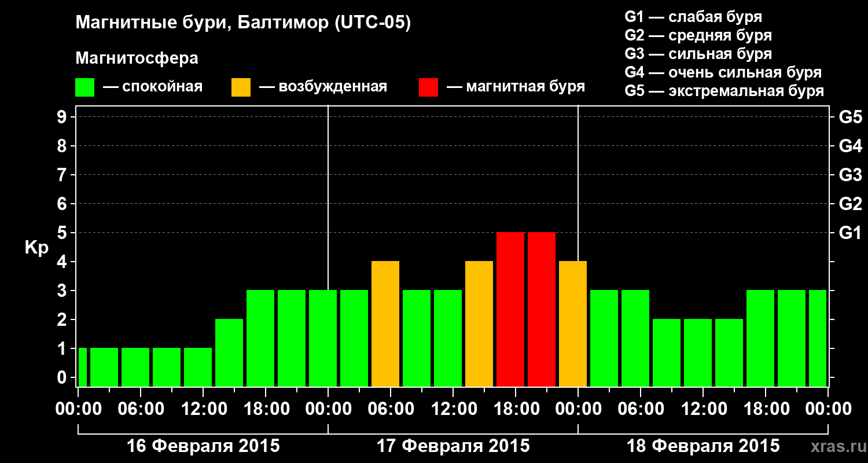Click the green bar above 18 February 18:00
The height and width of the screenshot is (463, 868).
pyautogui.click(x=760, y=338)
